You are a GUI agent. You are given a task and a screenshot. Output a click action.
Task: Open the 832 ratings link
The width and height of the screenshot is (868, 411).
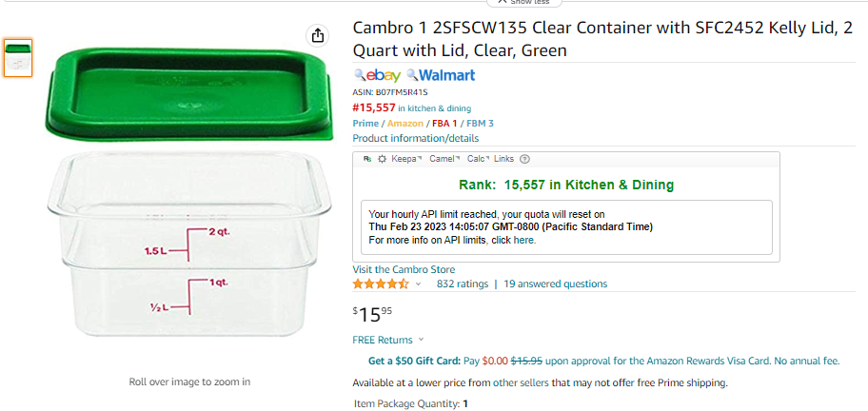click(x=463, y=284)
